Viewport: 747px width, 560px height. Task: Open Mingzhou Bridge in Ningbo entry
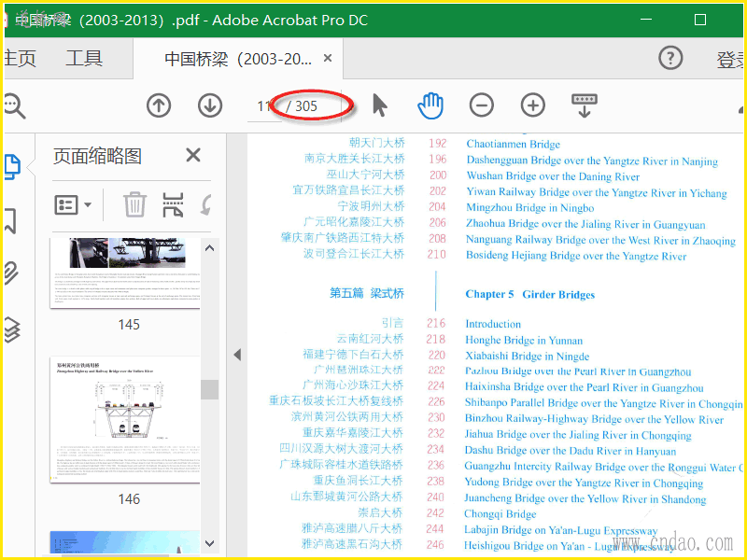click(x=530, y=207)
